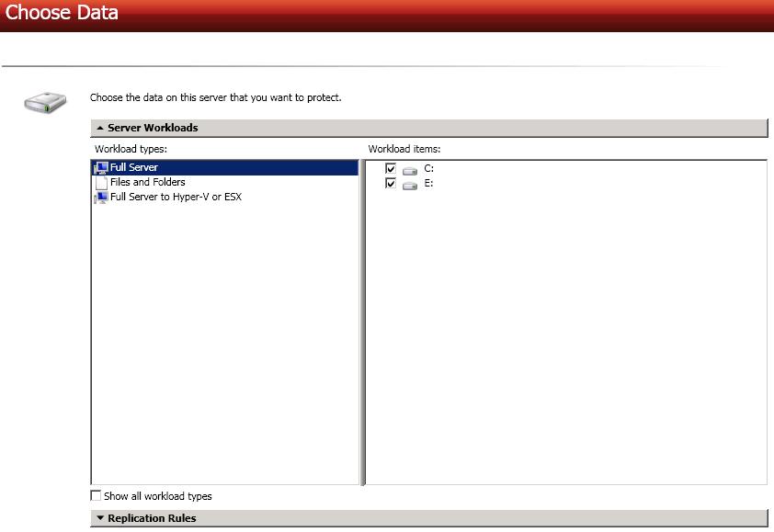Screen dimensions: 774x532
Task: Click the large server drive icon beside instructions
Action: coord(45,101)
